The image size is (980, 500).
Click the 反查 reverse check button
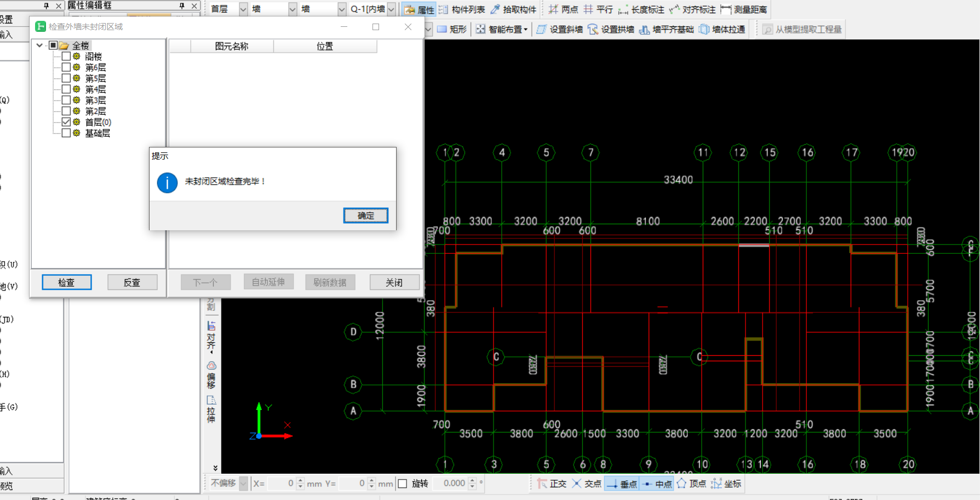[x=132, y=282]
